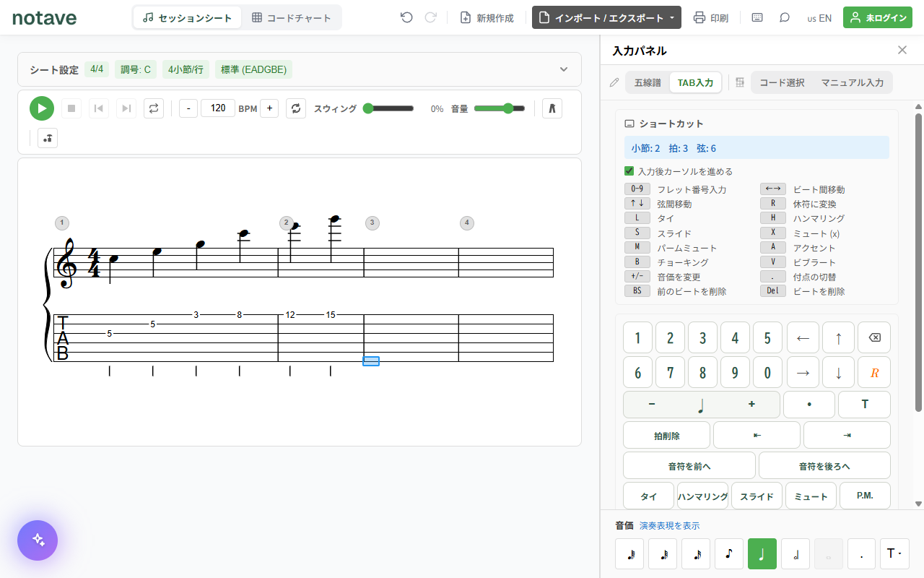Screen dimensions: 924x578
Task: Toggle the P.M. palm mute button
Action: tap(865, 496)
